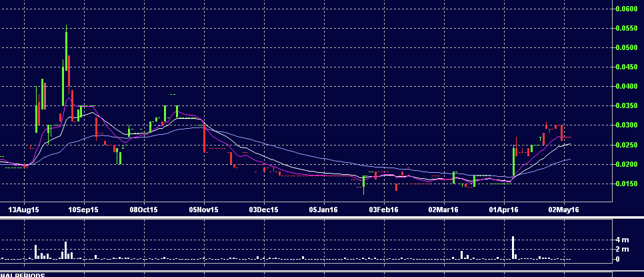Screen dimensions: 644x277
Task: Click the 4 m volume axis label
Action: [x=622, y=240]
